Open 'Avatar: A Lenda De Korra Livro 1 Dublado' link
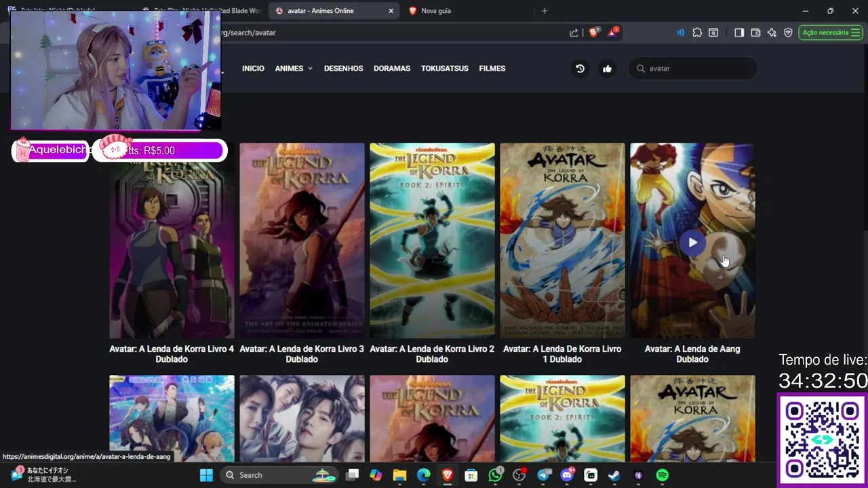The image size is (868, 488). coord(562,354)
